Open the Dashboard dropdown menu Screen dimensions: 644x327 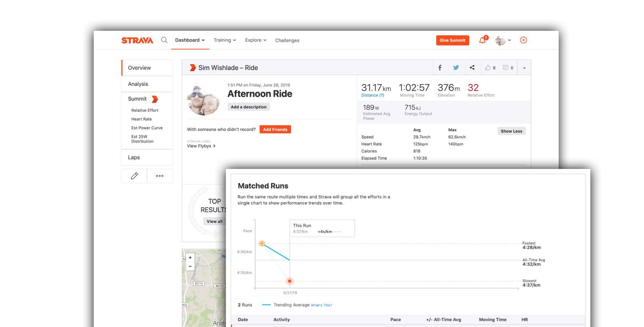[190, 40]
